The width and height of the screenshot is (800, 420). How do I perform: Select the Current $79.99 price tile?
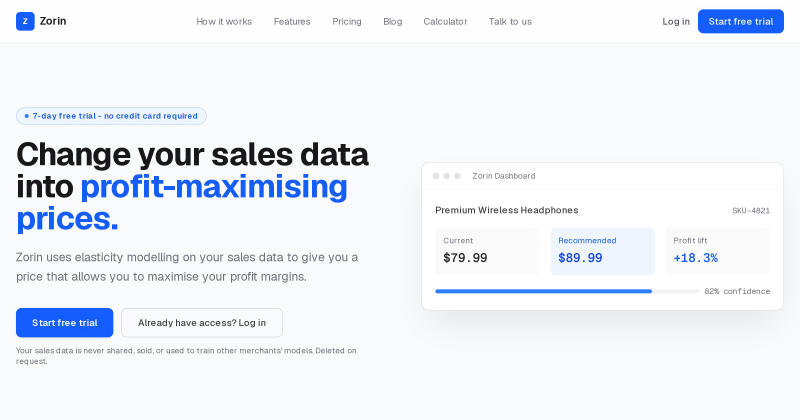487,251
